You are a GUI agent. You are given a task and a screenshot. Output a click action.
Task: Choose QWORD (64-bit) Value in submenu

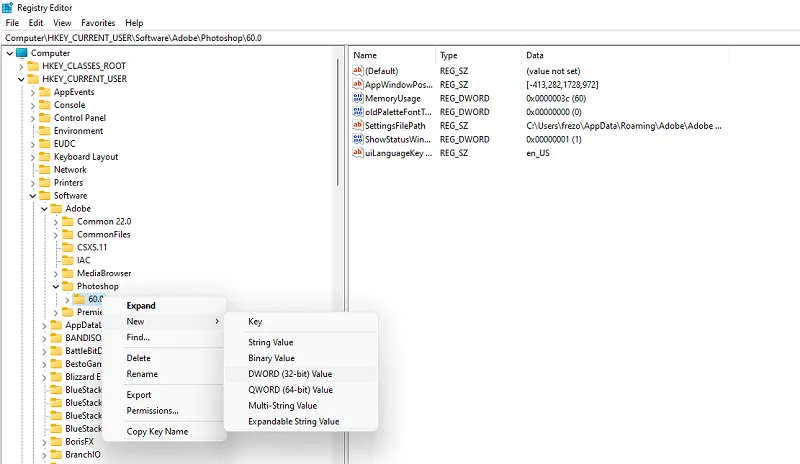[301, 389]
